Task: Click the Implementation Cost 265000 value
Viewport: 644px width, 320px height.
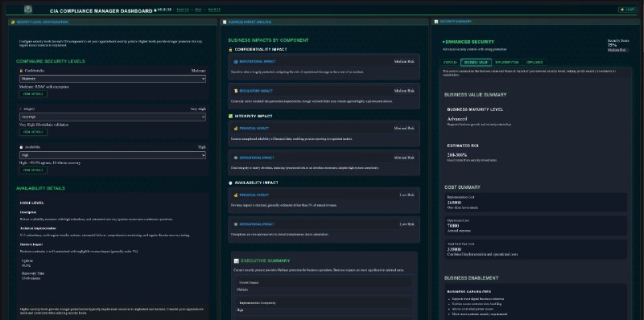Action: click(x=454, y=203)
